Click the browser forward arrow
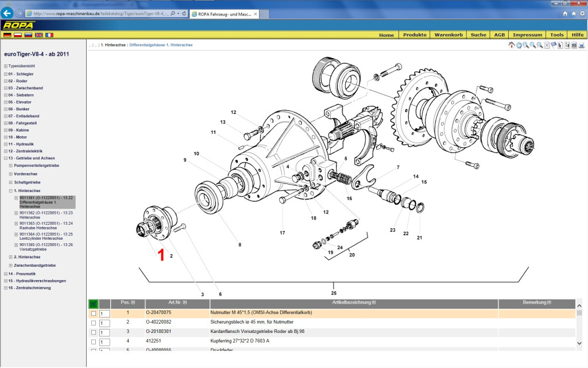The width and height of the screenshot is (588, 368). (19, 13)
